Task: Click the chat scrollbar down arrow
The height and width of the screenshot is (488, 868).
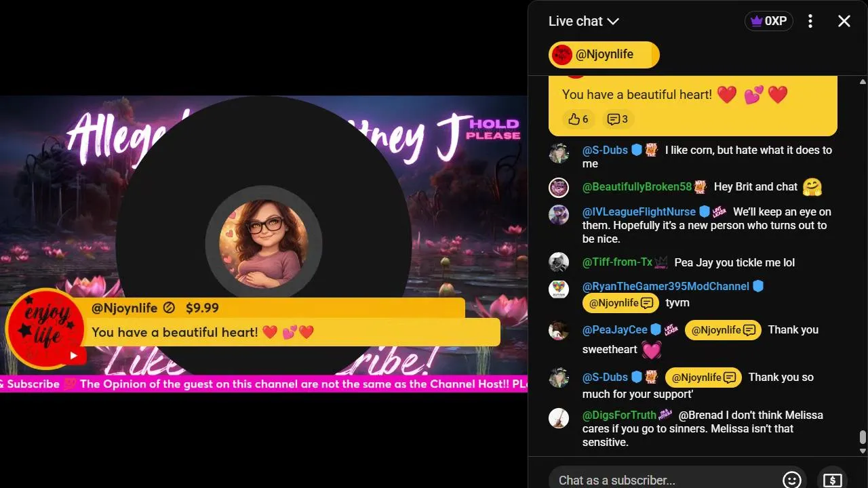Action: coord(863,451)
